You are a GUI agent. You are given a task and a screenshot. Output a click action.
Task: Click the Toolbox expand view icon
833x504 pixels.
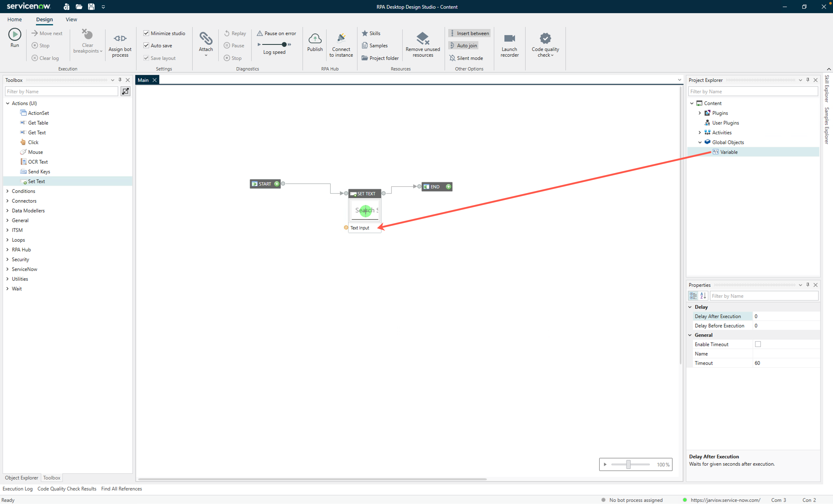(x=126, y=91)
